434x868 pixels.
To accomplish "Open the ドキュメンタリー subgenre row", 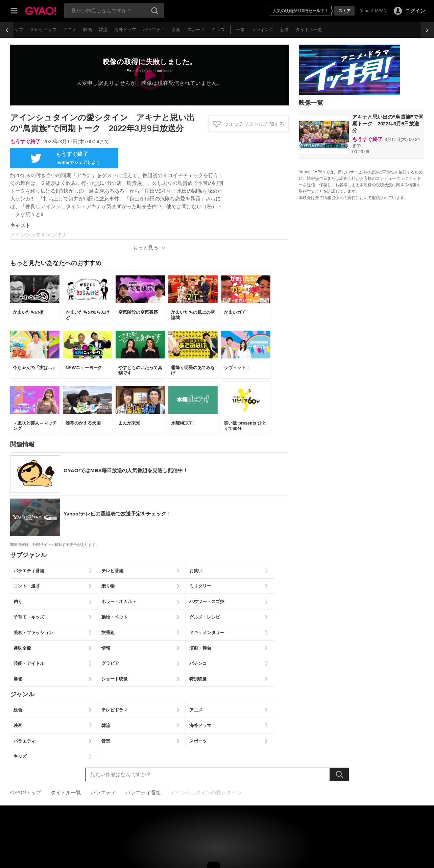I will pyautogui.click(x=230, y=632).
